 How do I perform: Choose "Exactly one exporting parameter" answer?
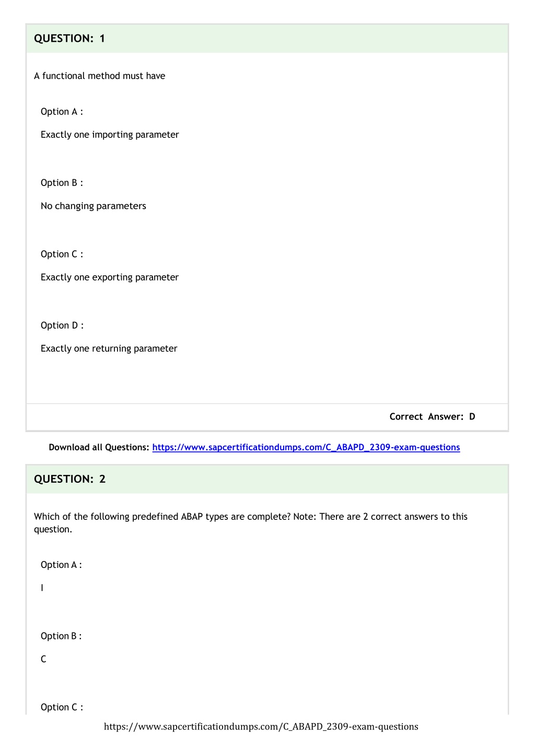(110, 277)
